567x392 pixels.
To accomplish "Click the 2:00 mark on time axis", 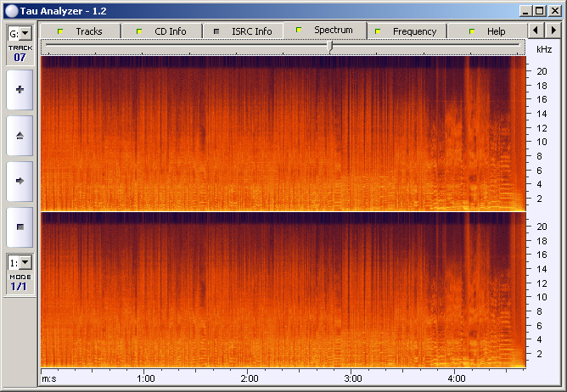I will (250, 378).
